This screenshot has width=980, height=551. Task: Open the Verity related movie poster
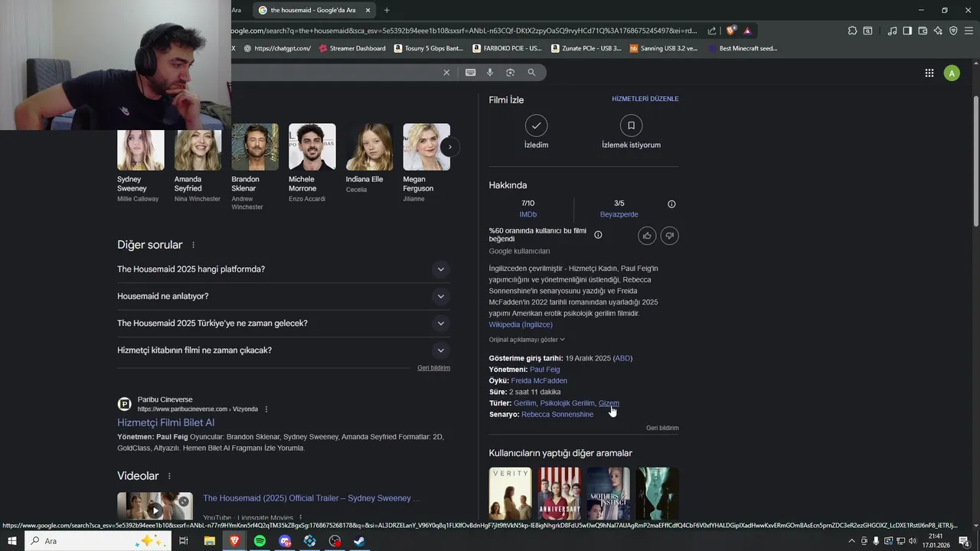point(510,494)
